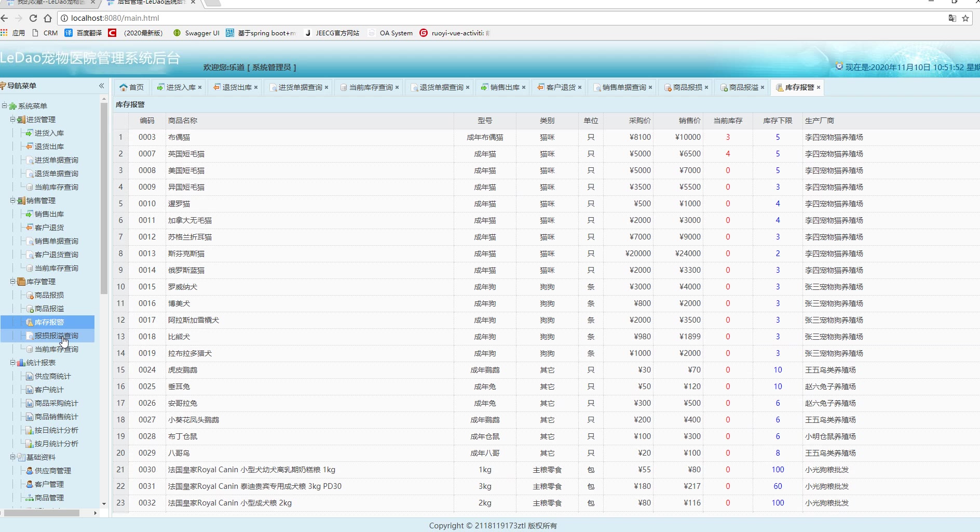Screen dimensions: 980x532
Task: Click the 商品名称 column header
Action: [183, 121]
